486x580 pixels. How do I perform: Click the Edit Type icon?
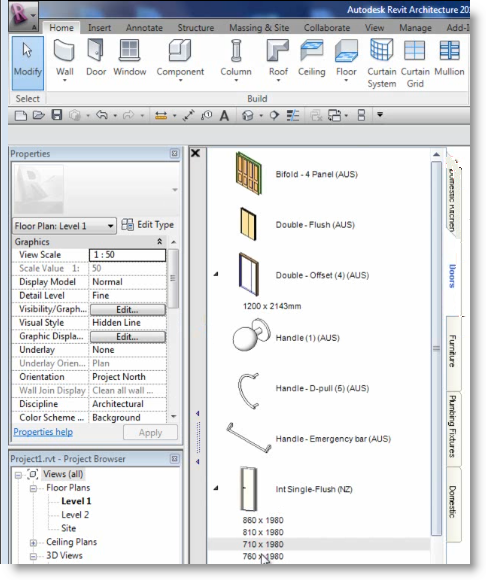point(127,225)
